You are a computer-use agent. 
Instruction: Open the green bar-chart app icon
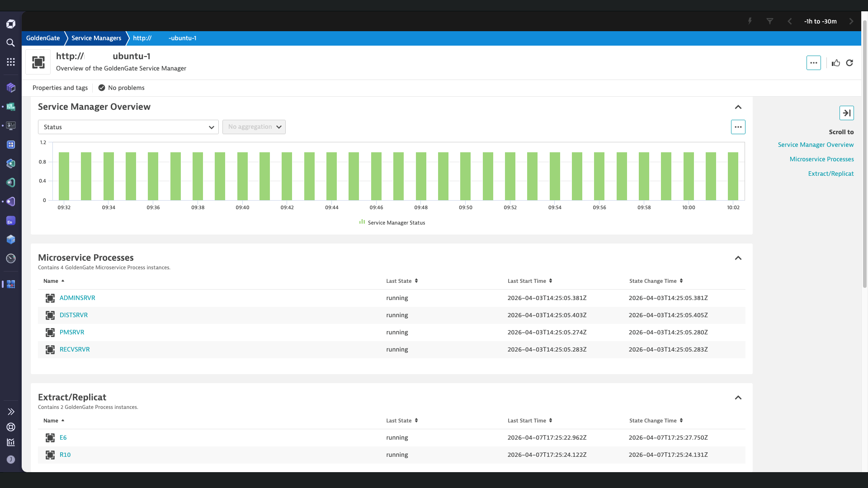(11, 107)
